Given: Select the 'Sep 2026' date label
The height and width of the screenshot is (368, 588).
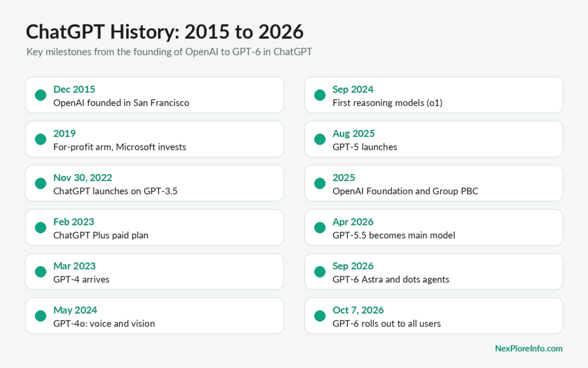Looking at the screenshot, I should click(x=353, y=266).
